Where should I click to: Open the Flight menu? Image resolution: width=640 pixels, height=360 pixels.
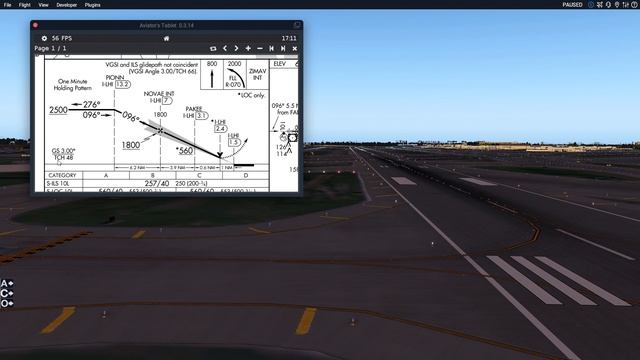pos(25,5)
